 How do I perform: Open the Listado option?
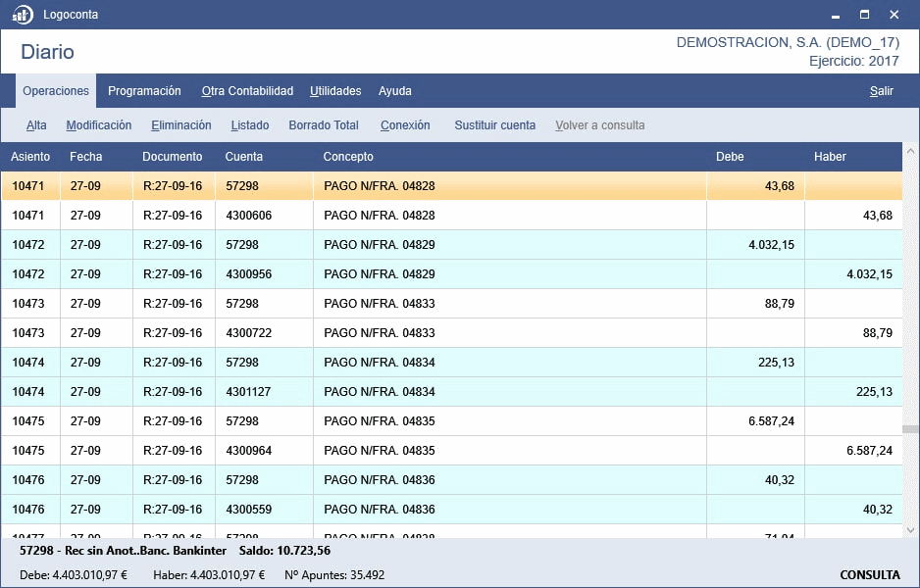(250, 125)
